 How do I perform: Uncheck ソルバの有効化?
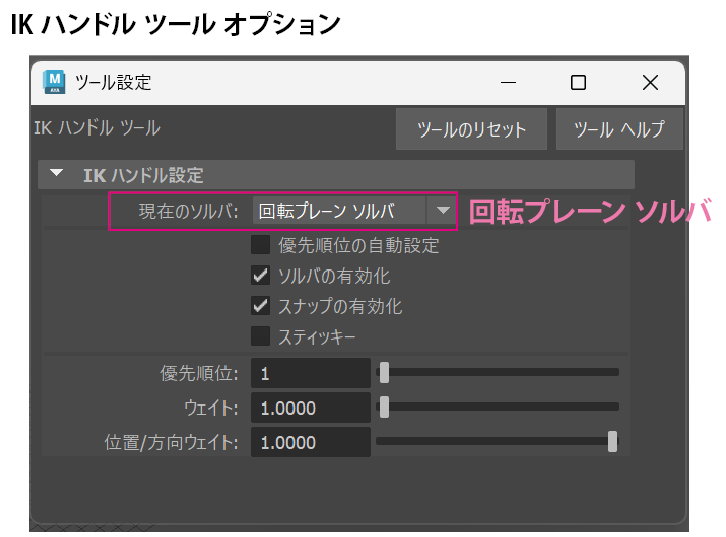point(261,275)
